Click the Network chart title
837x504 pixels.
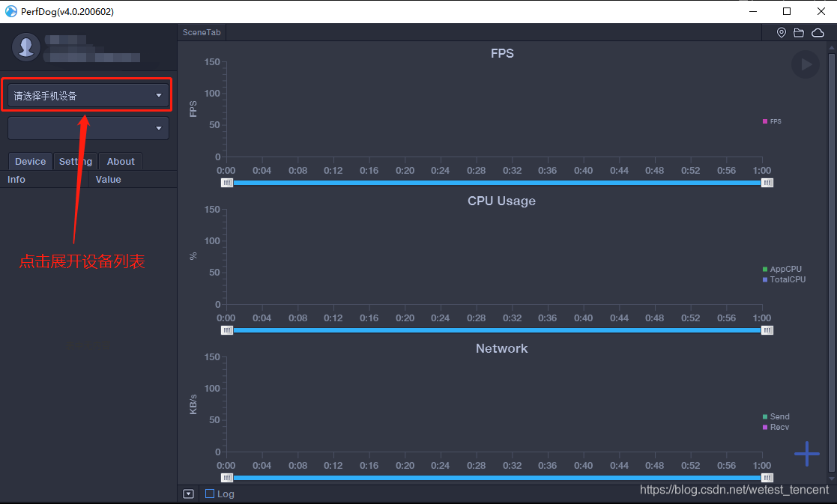pos(502,348)
